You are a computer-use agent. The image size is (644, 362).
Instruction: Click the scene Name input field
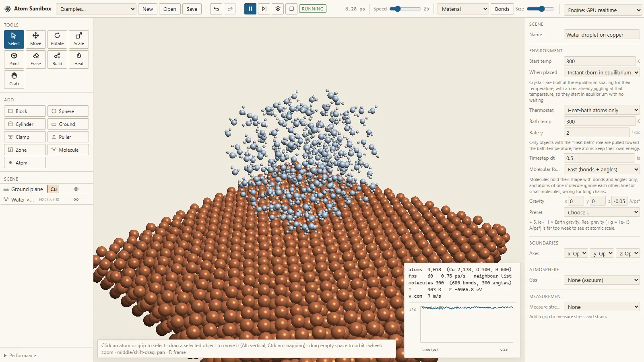602,35
